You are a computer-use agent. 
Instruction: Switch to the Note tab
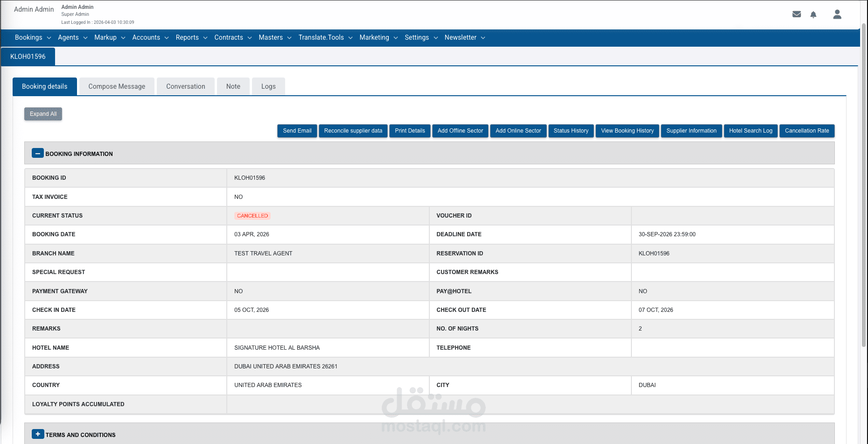(x=233, y=86)
